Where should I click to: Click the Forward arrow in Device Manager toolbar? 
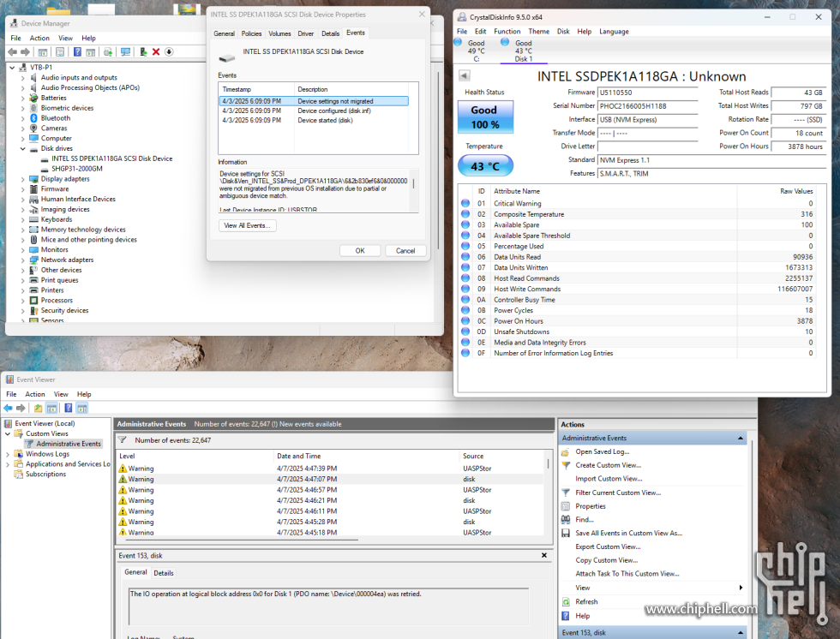(x=25, y=52)
